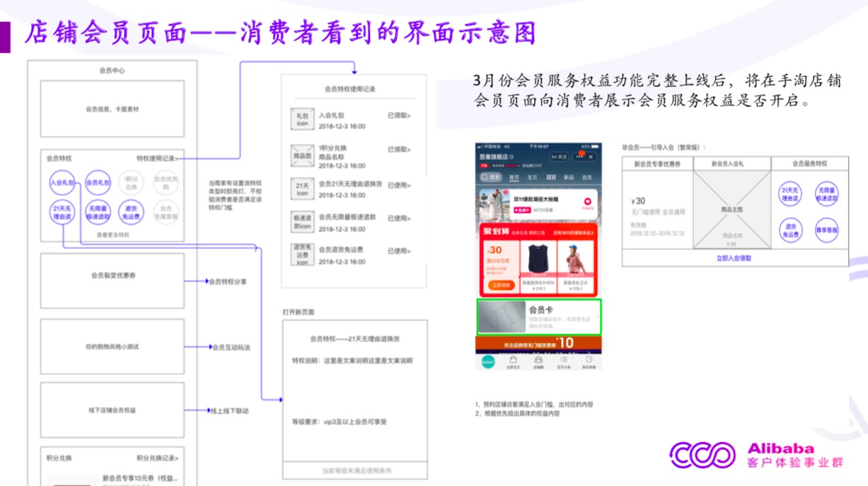This screenshot has height=486, width=868.
Task: Switch to 宝贝 tab in phone mockup
Action: (x=533, y=177)
